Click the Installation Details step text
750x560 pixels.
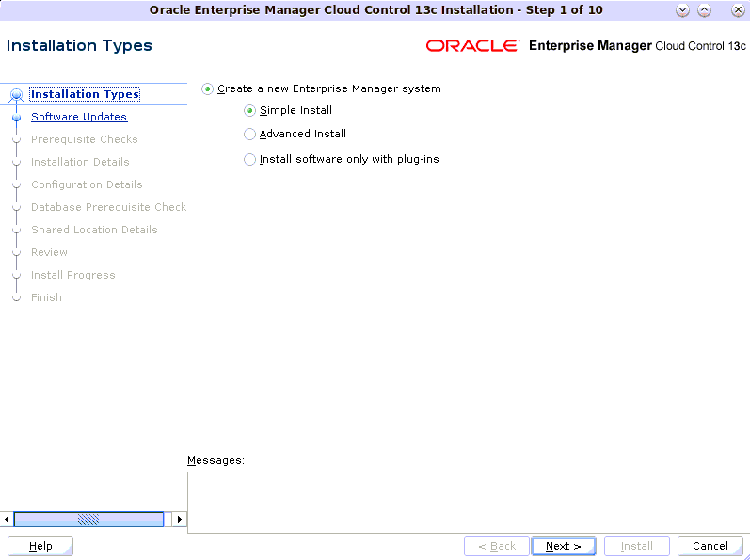(x=80, y=162)
